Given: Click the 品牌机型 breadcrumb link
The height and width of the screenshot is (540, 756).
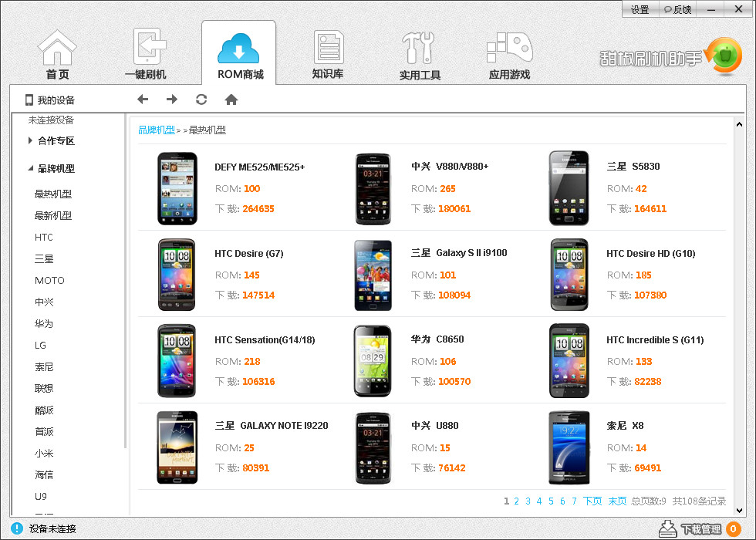Looking at the screenshot, I should click(x=157, y=130).
